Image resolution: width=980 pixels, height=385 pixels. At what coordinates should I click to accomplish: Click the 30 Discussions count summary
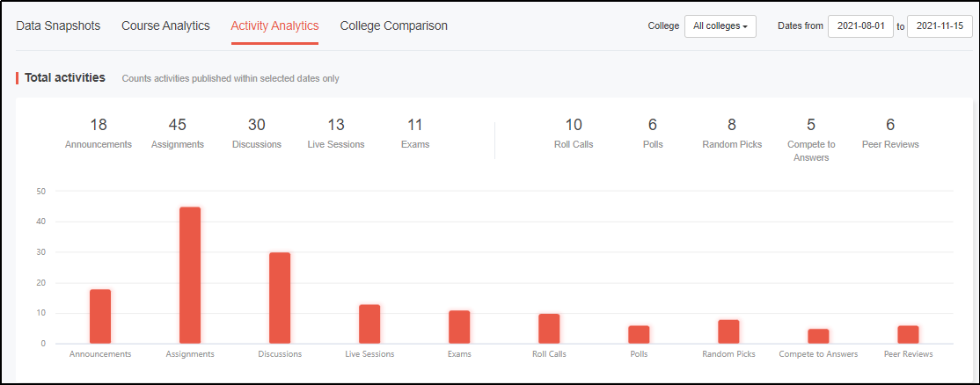click(257, 134)
